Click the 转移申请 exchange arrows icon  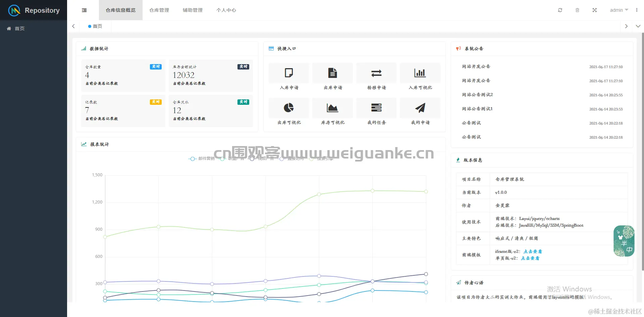click(376, 73)
